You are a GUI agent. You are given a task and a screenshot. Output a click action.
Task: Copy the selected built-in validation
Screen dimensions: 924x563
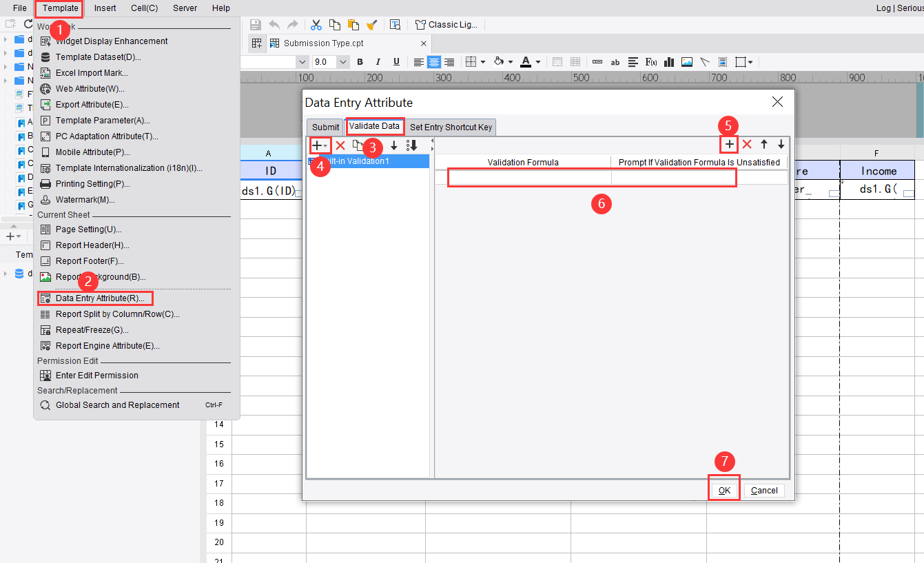tap(358, 145)
